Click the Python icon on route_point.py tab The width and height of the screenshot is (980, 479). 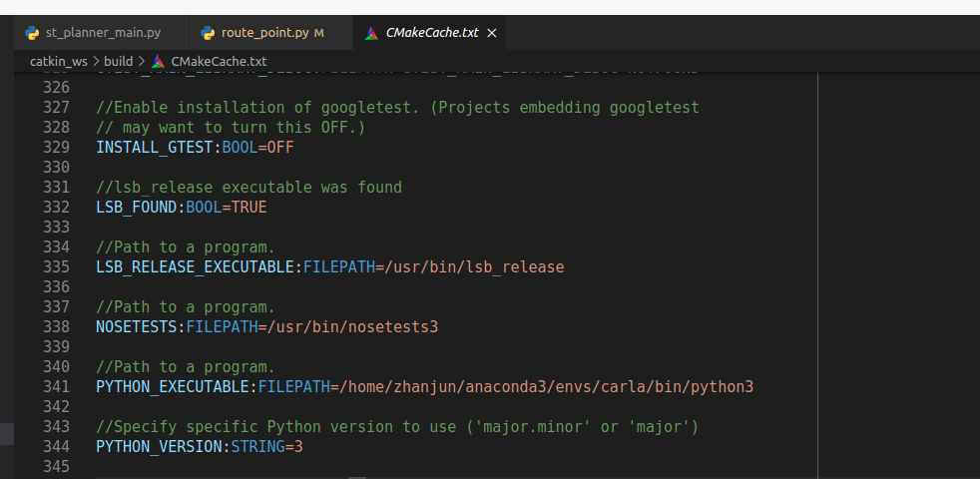[x=209, y=32]
